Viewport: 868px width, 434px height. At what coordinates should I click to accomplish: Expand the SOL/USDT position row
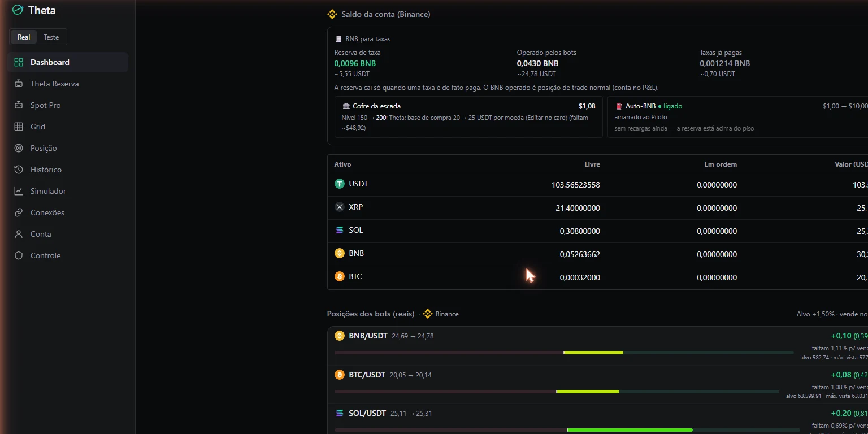tap(598, 419)
